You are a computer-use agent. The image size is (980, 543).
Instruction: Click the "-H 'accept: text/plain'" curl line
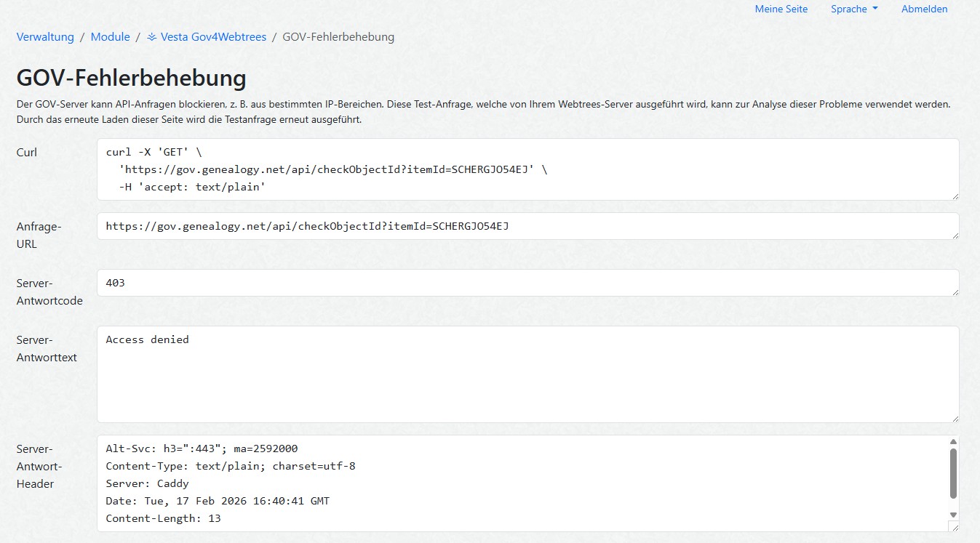[x=192, y=187]
